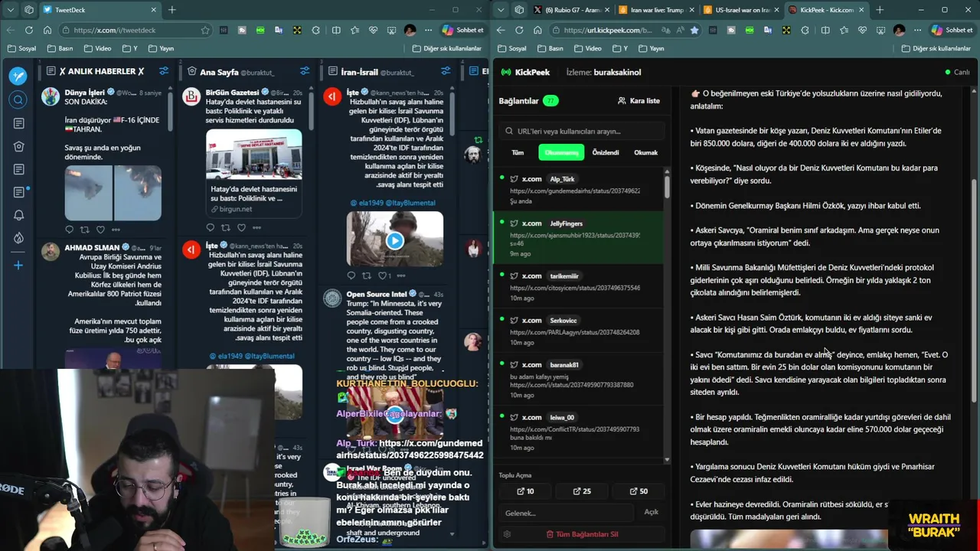Reply to the BirGün Gazetesi tweet

coord(210,227)
